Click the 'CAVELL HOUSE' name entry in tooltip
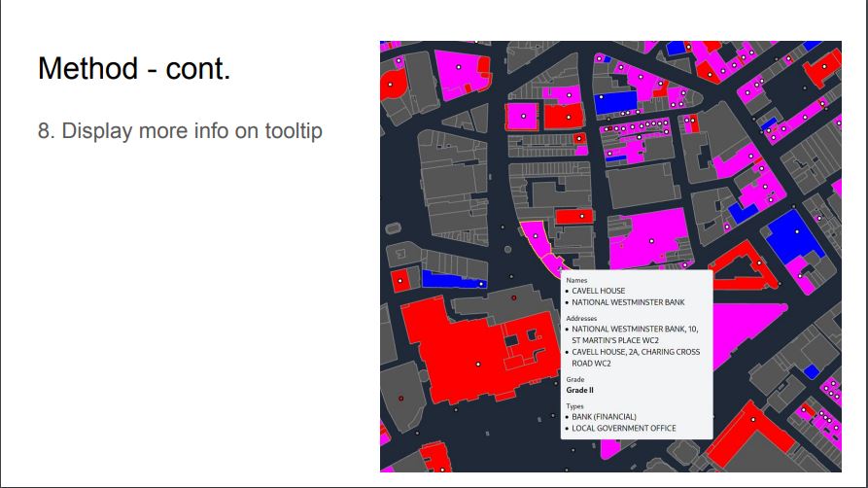 (599, 291)
